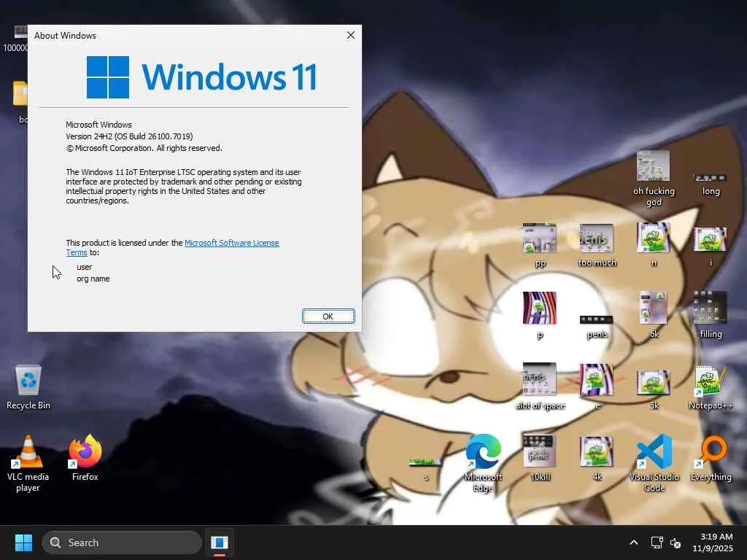Select the Visual Studio Code shortcut
This screenshot has width=747, height=560.
pyautogui.click(x=654, y=463)
